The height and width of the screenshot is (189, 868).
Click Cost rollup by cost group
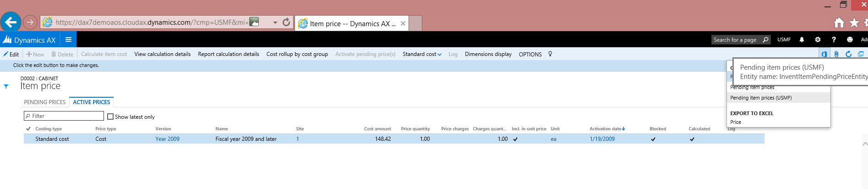pos(297,54)
